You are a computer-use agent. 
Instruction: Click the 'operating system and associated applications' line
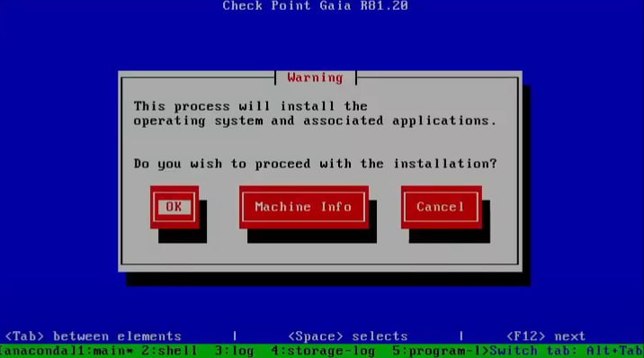click(x=315, y=121)
